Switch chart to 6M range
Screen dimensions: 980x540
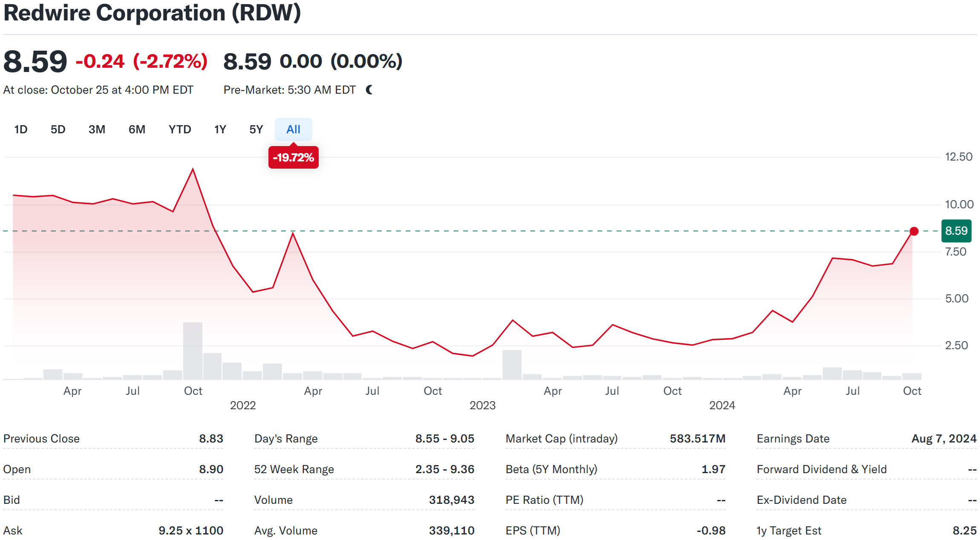point(137,129)
